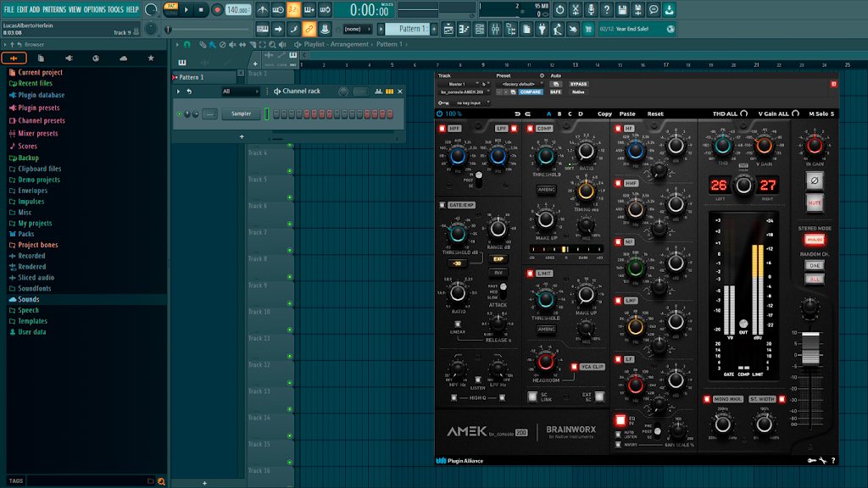Viewport: 868px width, 488px height.
Task: Toggle the LIMIT section enable button
Action: point(530,274)
